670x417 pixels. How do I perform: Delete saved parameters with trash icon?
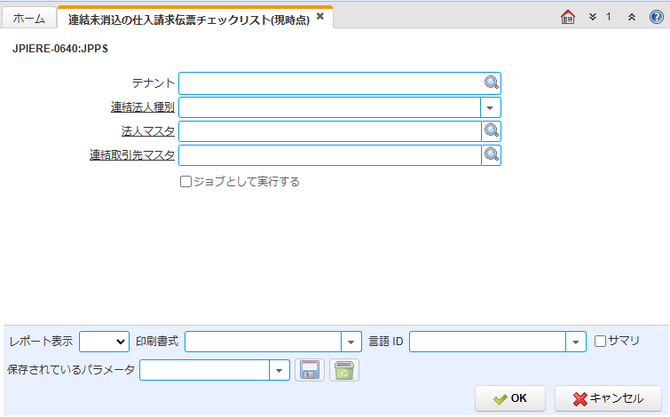(x=344, y=370)
